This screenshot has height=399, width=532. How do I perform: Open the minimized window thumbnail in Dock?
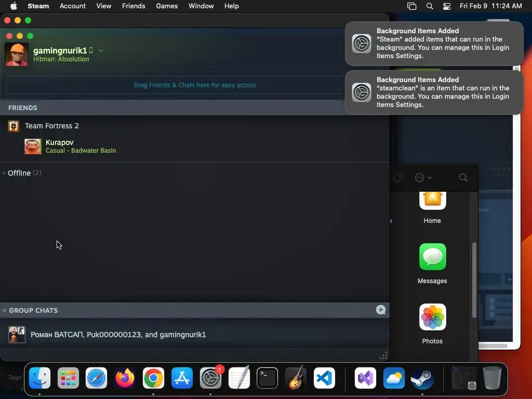click(x=464, y=378)
